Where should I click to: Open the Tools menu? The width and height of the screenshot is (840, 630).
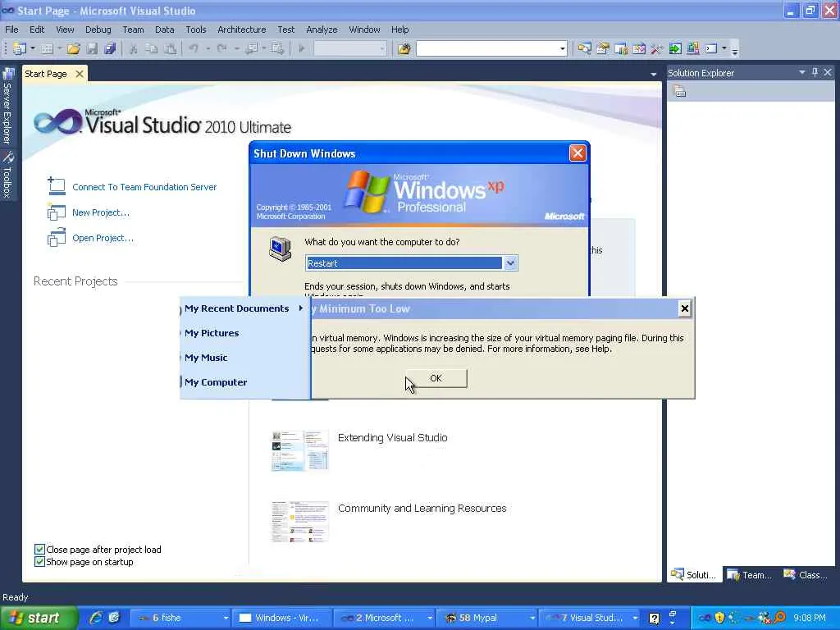coord(195,30)
